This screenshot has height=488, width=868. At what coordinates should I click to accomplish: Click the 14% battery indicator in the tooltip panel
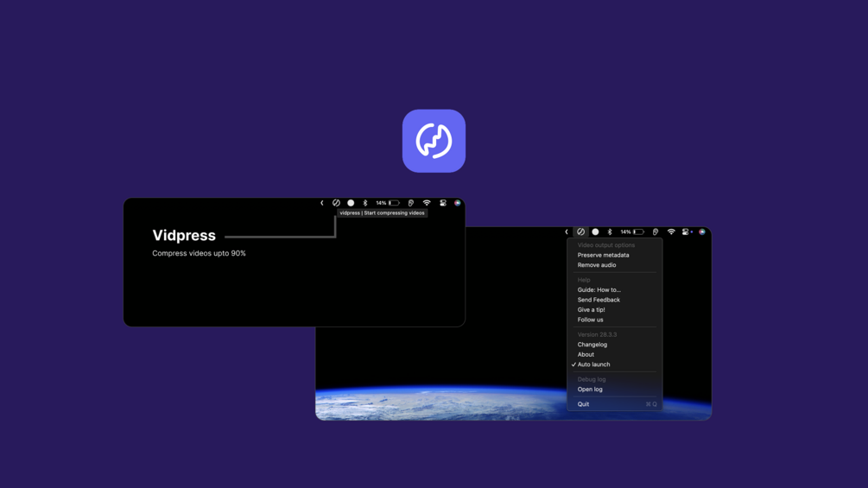click(x=388, y=203)
